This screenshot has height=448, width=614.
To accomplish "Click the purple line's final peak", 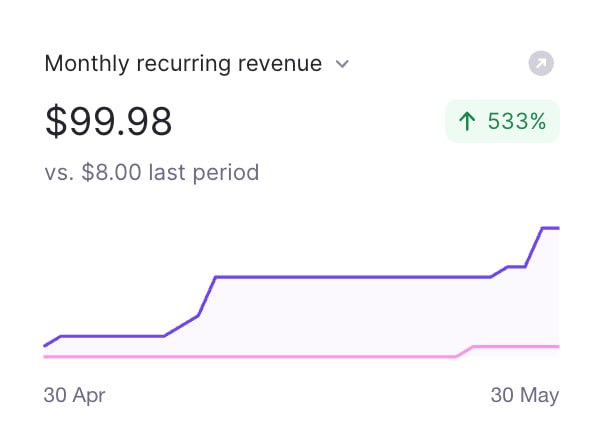I will (x=551, y=228).
